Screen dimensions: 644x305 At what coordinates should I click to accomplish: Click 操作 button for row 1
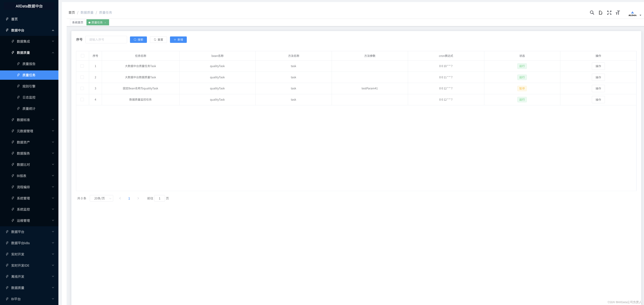(598, 66)
